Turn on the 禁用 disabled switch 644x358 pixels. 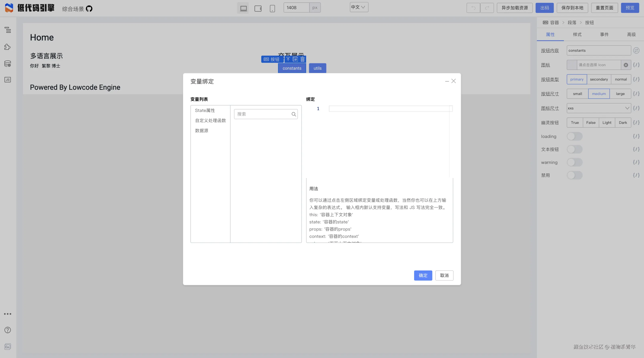coord(575,175)
